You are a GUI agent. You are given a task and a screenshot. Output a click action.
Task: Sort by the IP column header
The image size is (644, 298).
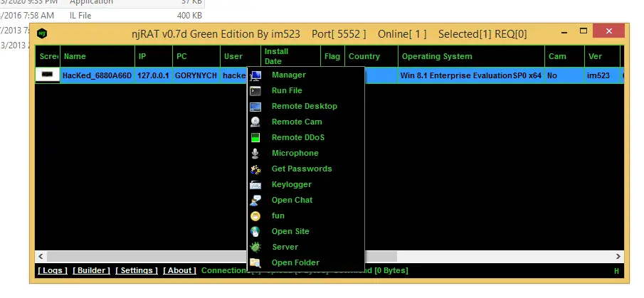[x=154, y=56]
